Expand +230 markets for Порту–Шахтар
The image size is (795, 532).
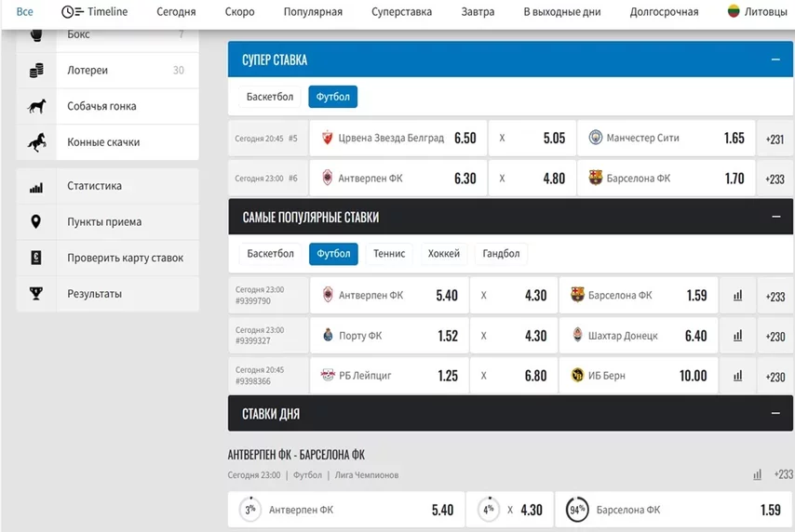775,336
